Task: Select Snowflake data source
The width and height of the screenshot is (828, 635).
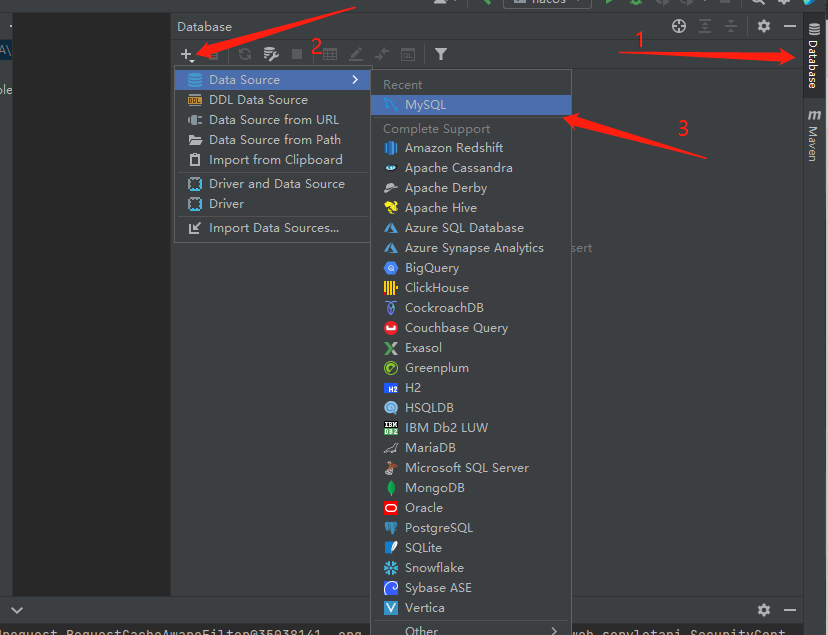Action: [x=471, y=568]
